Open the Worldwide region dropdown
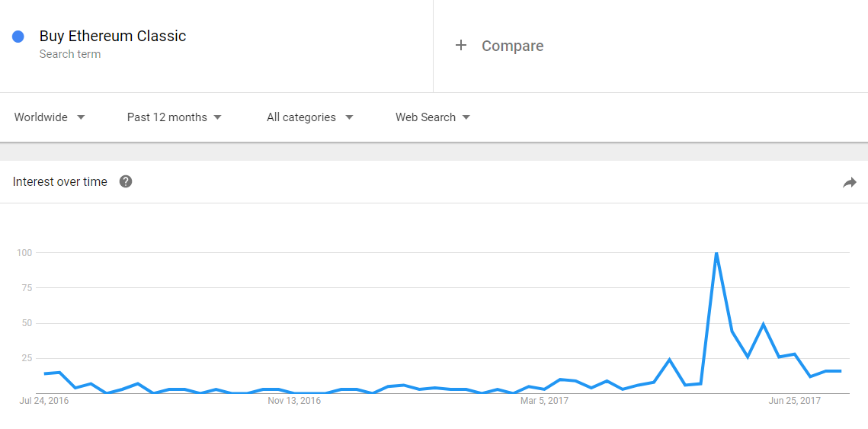Viewport: 868px width, 429px height. tap(50, 117)
